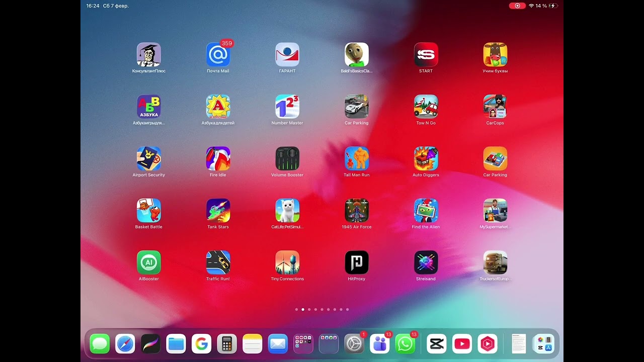Open CapCut in the dock
This screenshot has width=644, height=362.
[x=437, y=344]
